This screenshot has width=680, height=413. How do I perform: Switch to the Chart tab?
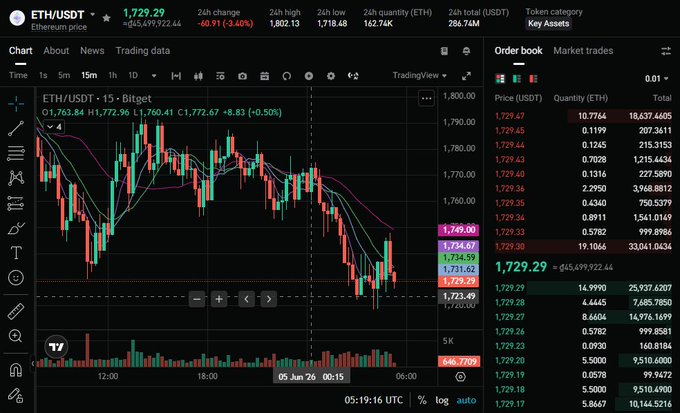20,50
